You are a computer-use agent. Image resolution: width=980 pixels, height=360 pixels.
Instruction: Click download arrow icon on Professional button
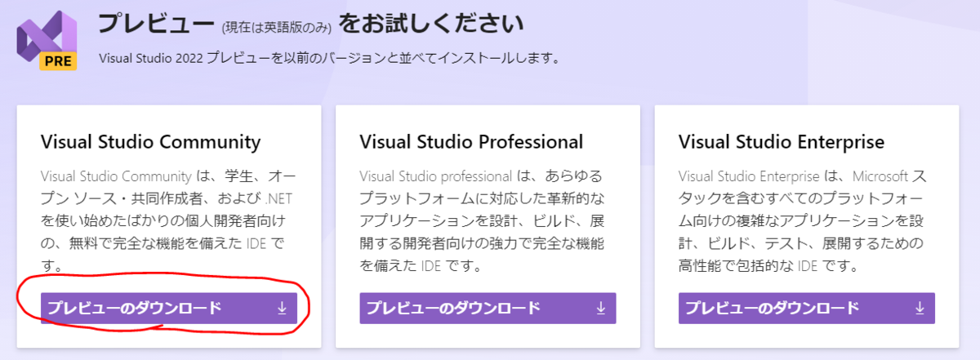tap(600, 308)
